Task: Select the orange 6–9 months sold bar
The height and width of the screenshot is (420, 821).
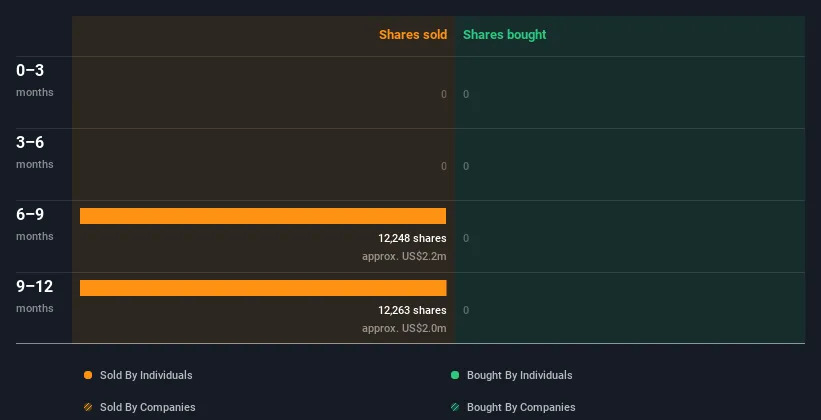Action: pos(263,216)
